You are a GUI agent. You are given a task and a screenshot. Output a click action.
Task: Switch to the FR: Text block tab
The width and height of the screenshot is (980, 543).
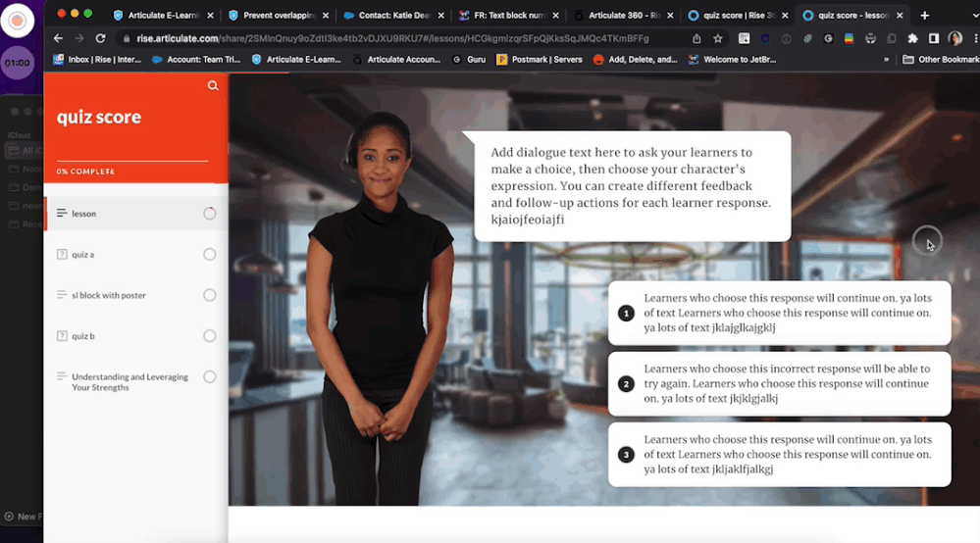click(x=507, y=15)
